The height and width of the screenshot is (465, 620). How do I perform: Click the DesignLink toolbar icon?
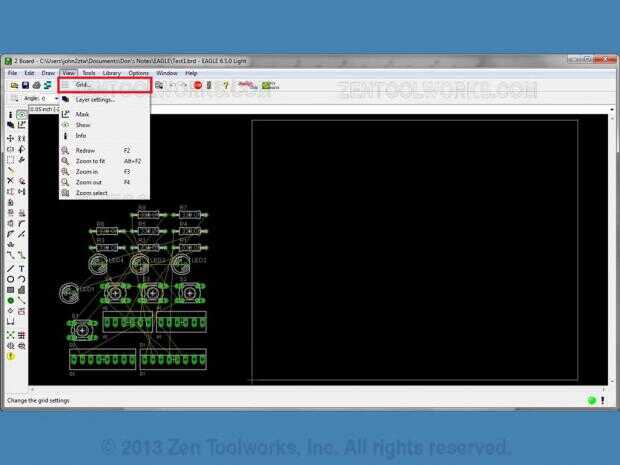(x=248, y=85)
